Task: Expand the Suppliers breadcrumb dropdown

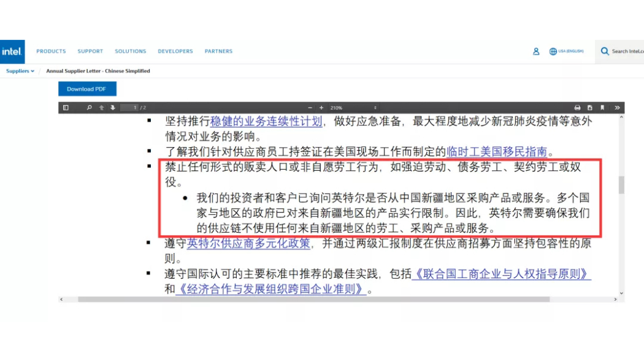Action: point(20,71)
